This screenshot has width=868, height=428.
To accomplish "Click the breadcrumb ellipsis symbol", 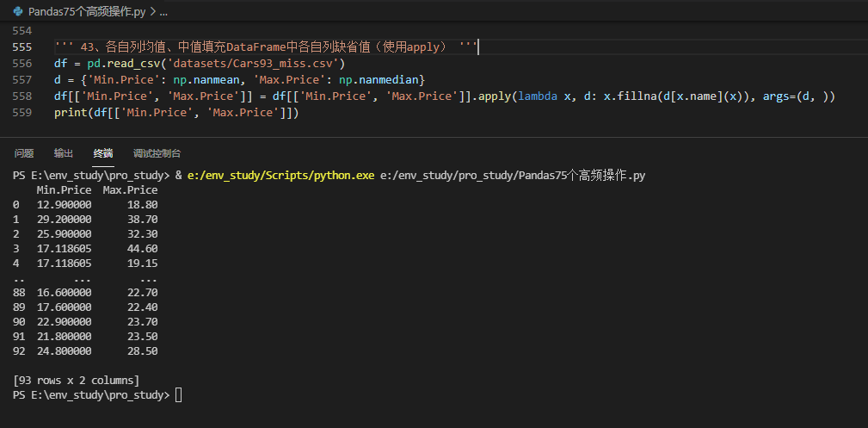I will point(163,12).
